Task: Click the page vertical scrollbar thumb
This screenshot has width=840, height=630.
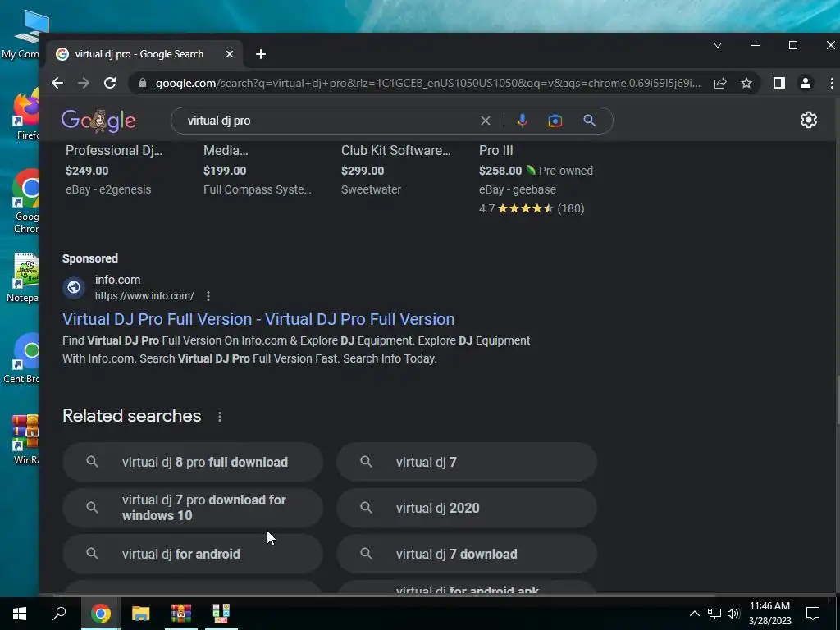Action: [x=838, y=400]
